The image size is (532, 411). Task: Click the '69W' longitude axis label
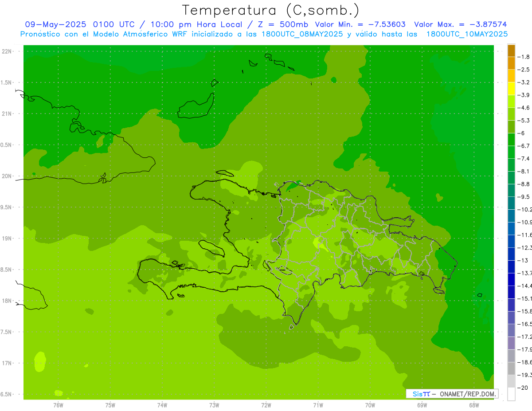pos(422,405)
